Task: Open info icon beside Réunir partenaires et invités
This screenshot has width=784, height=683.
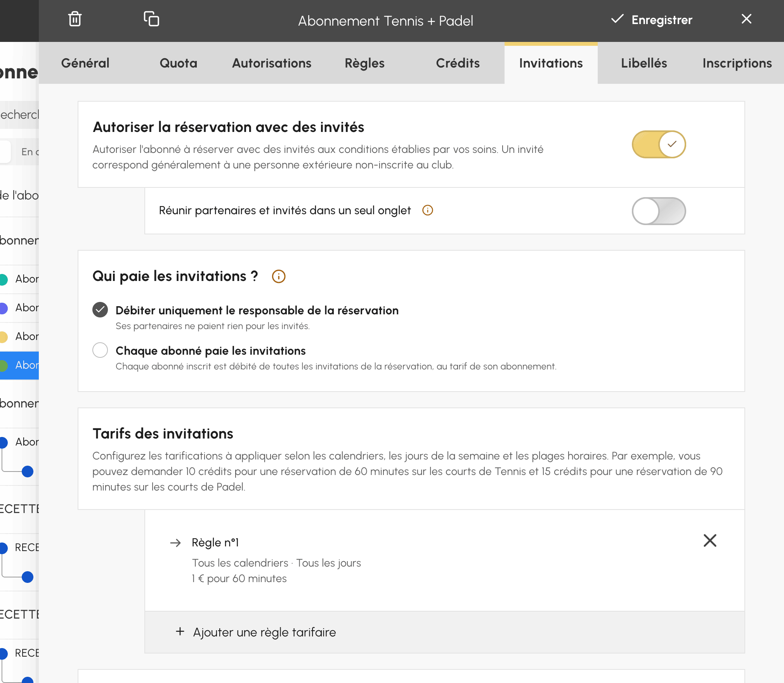Action: (x=427, y=210)
